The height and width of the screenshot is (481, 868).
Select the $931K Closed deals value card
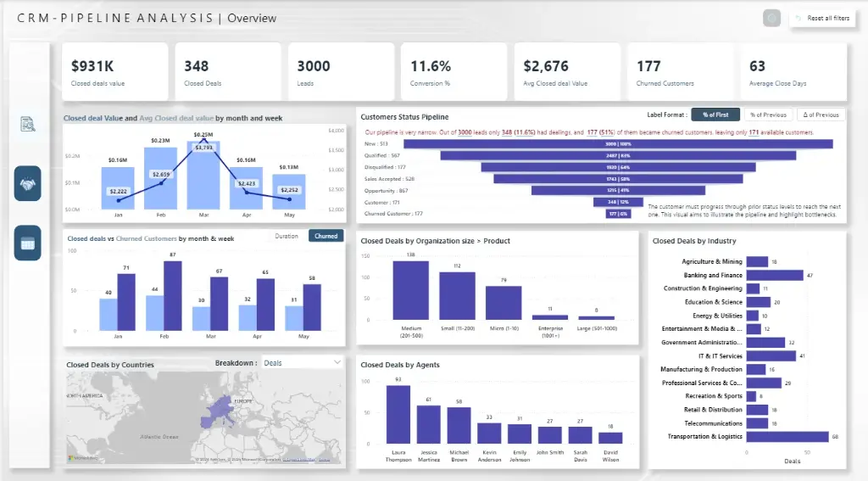(115, 71)
